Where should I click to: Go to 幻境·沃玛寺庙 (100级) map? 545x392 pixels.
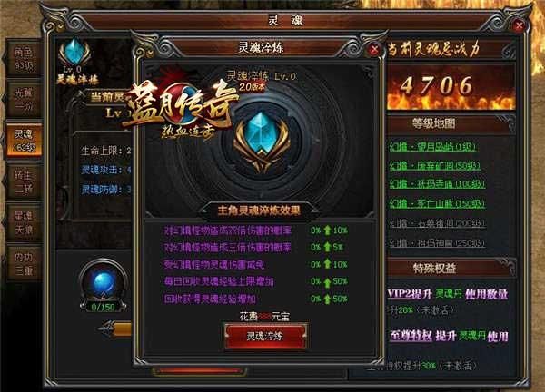pyautogui.click(x=437, y=184)
